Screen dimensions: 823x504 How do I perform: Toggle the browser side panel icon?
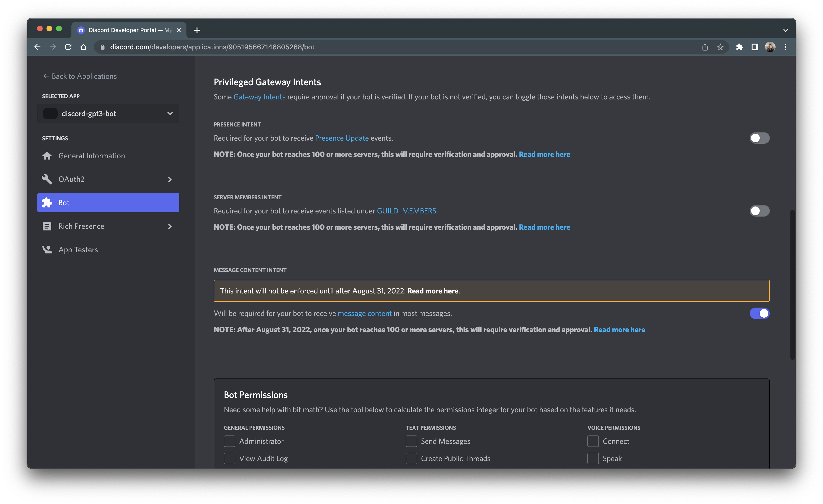[755, 47]
